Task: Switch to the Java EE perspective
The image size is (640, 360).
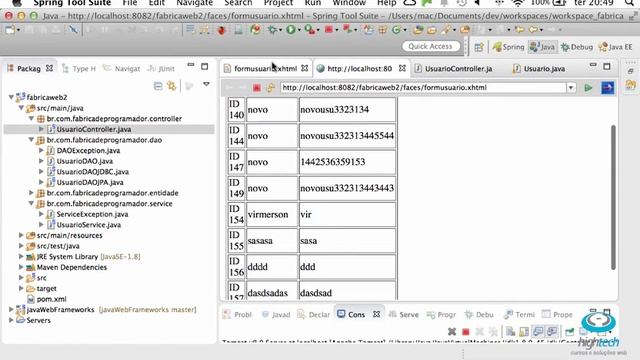Action: [616, 47]
